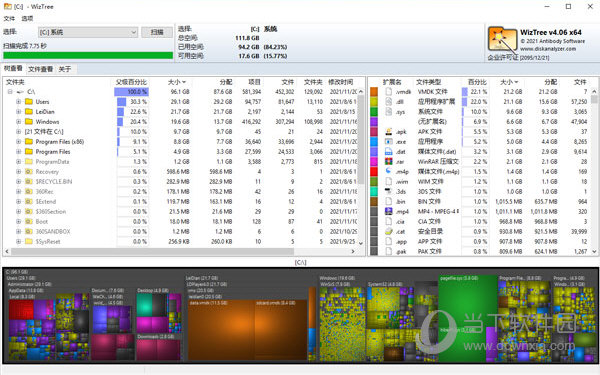600x375 pixels.
Task: Select the [21 文件在 C:\] row
Action: pos(181,132)
